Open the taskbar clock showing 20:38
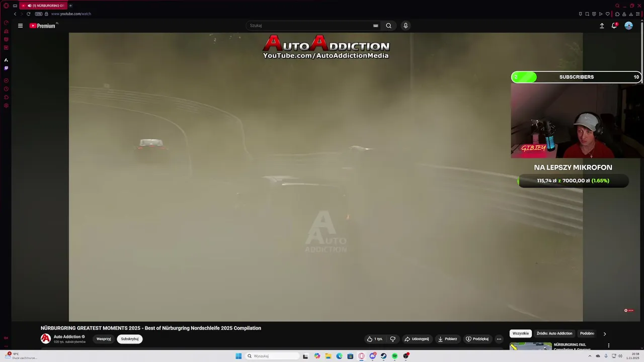The height and width of the screenshot is (362, 644). [632, 356]
